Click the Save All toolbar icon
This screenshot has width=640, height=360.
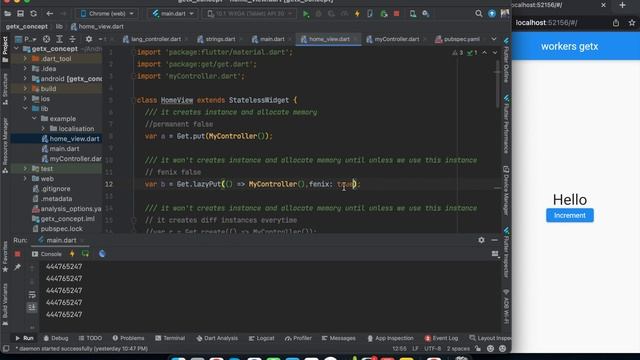[x=20, y=13]
